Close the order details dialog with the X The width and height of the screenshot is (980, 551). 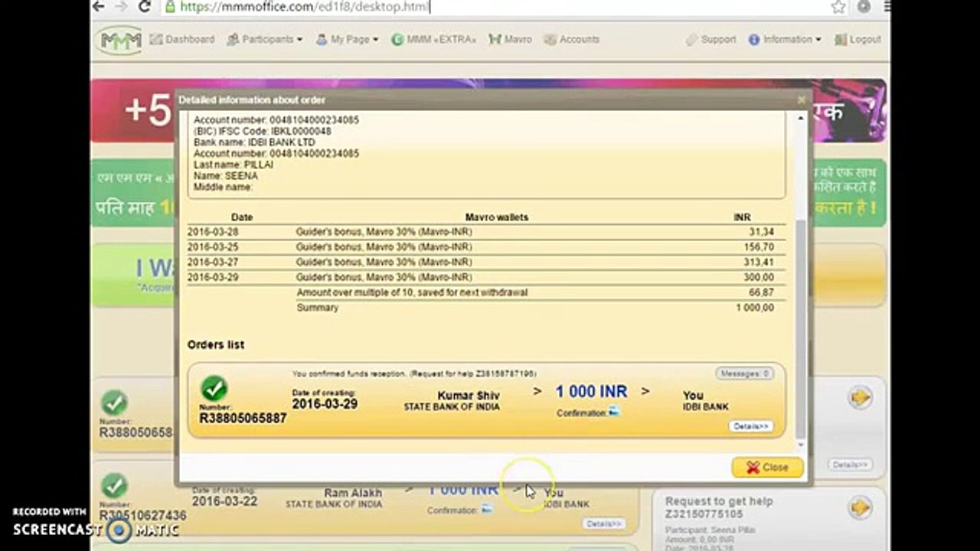[x=802, y=99]
